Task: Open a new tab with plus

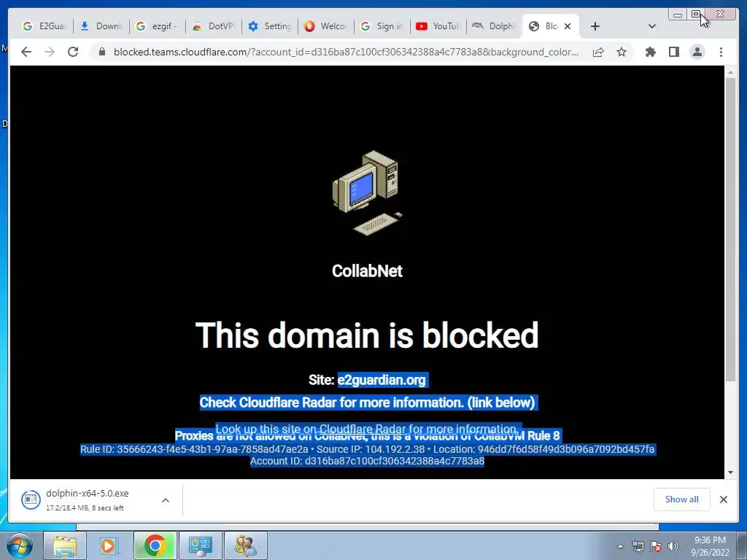Action: tap(595, 26)
